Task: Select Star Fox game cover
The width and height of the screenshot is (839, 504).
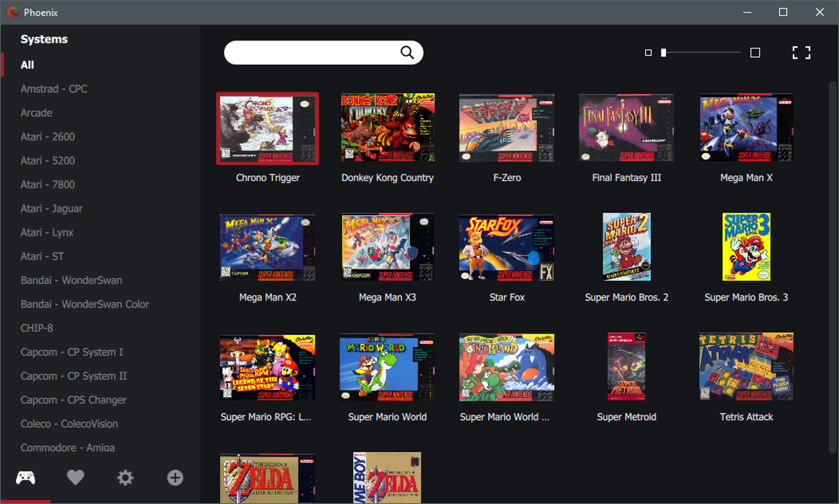Action: pyautogui.click(x=507, y=248)
